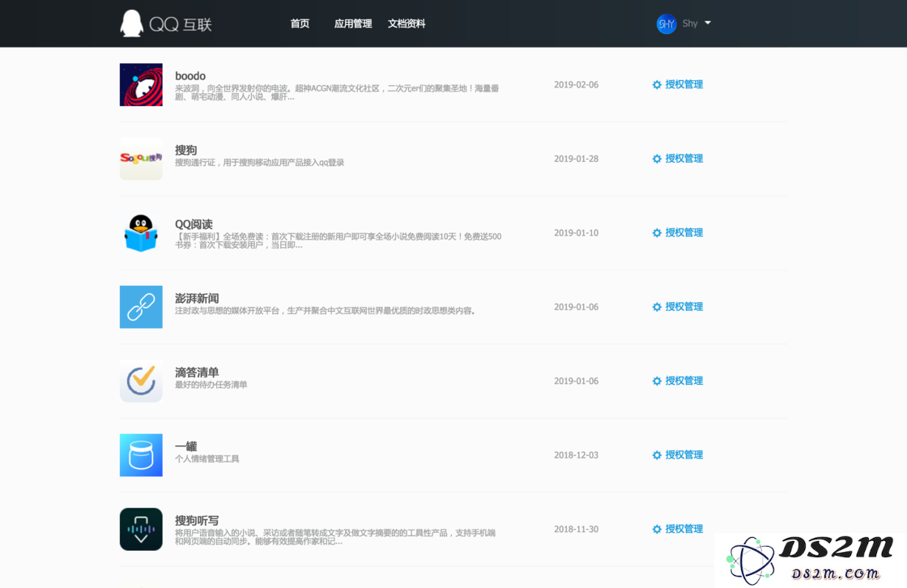
Task: Click the date 2019-02-06
Action: pyautogui.click(x=576, y=84)
